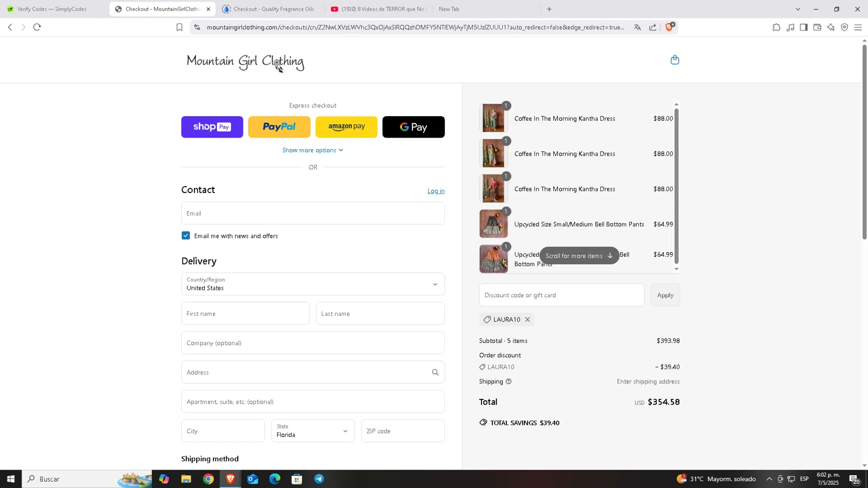
Task: Click the Scroll for more items button
Action: coord(579,256)
